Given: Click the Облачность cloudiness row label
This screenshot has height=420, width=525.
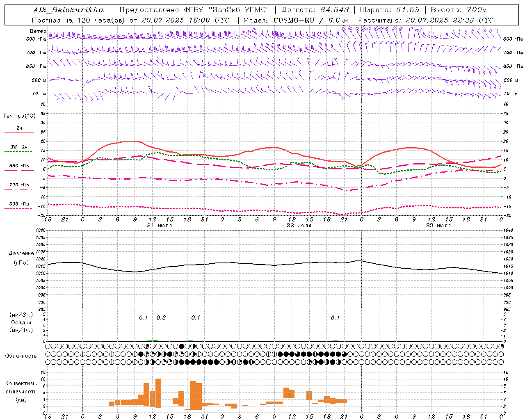Looking at the screenshot, I should tap(21, 356).
